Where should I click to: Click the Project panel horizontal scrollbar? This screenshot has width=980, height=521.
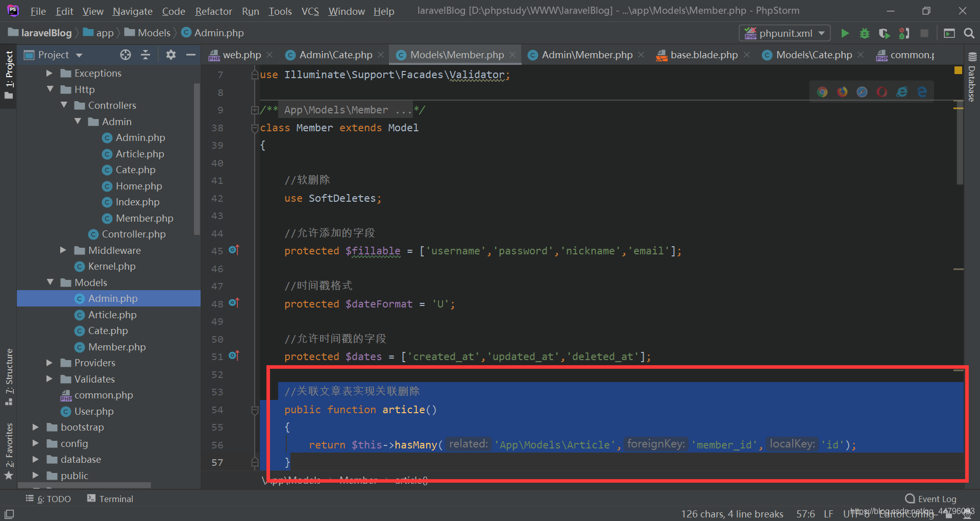click(x=84, y=485)
